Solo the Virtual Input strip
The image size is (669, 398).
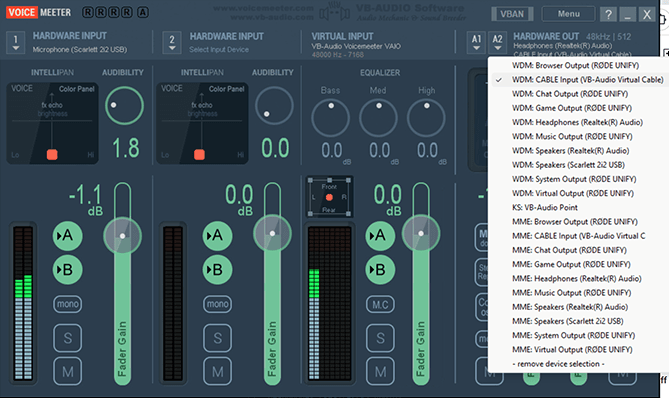380,338
